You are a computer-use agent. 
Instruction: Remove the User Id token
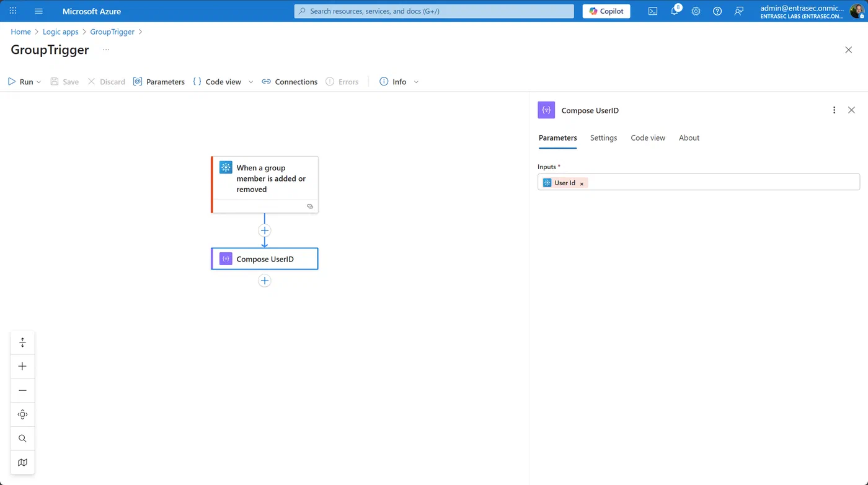click(582, 183)
